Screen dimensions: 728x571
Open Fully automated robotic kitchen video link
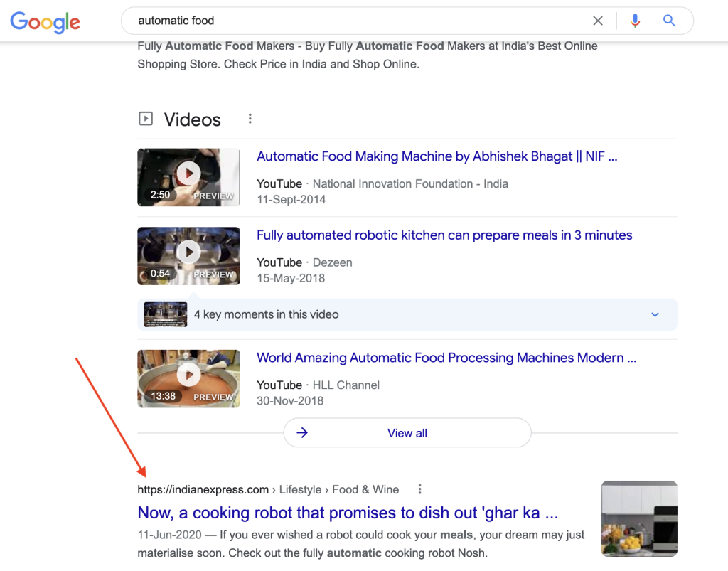pos(444,235)
